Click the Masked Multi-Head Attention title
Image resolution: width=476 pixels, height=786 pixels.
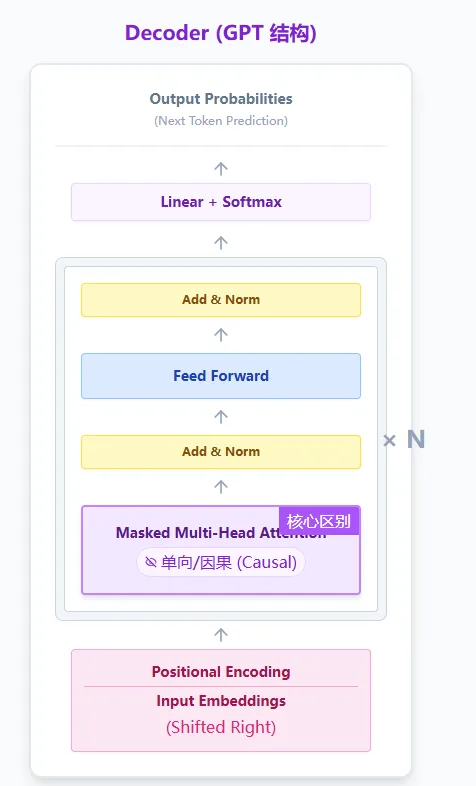(x=221, y=532)
